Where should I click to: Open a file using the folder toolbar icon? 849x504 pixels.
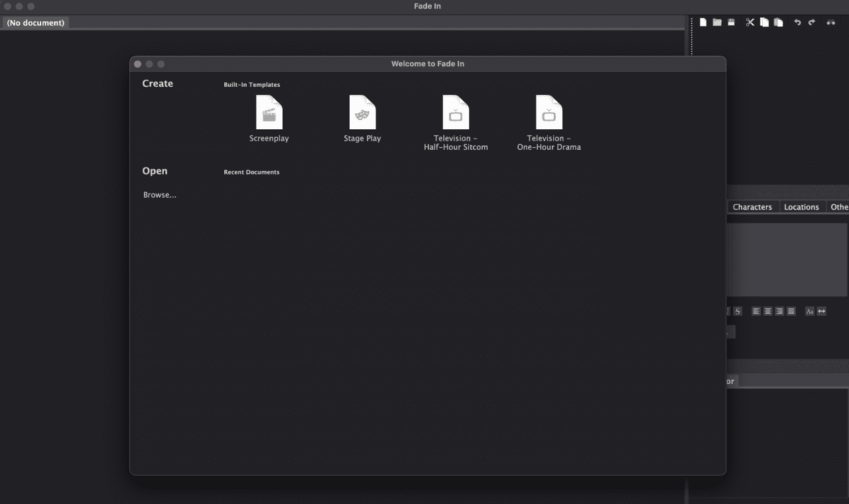(717, 22)
